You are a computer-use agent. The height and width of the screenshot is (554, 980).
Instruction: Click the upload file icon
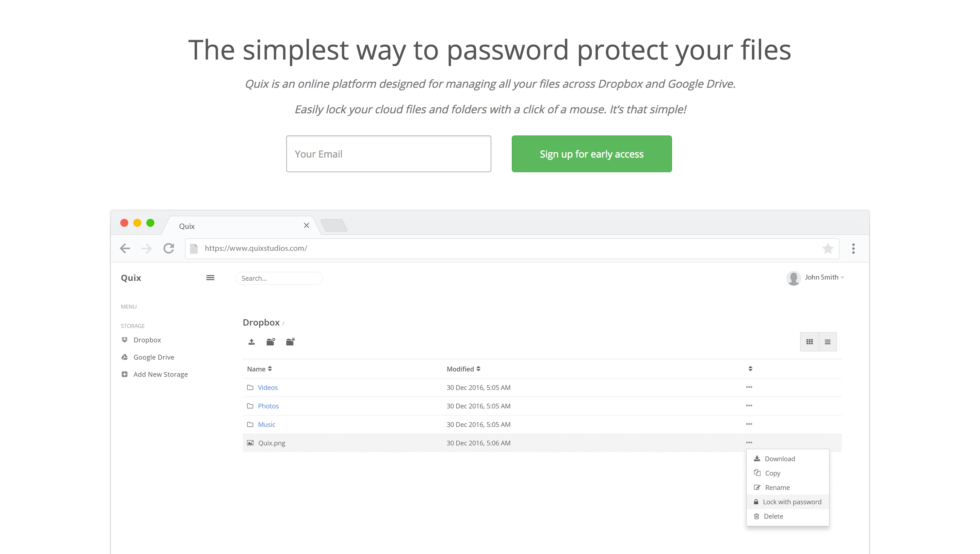251,342
